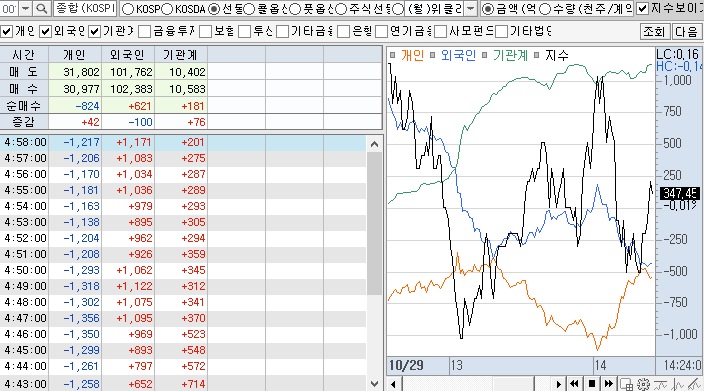
Task: Enable the 기타법인 checkbox
Action: tap(501, 31)
